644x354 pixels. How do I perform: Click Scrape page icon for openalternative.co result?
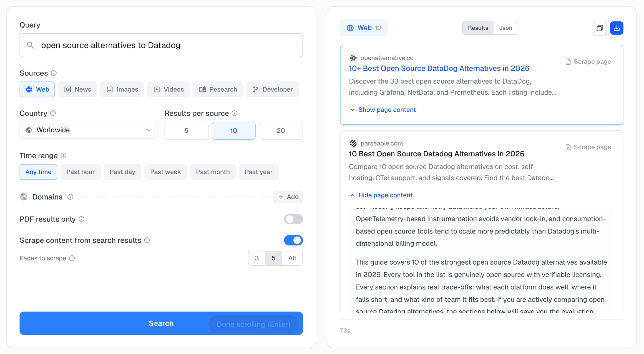[568, 62]
